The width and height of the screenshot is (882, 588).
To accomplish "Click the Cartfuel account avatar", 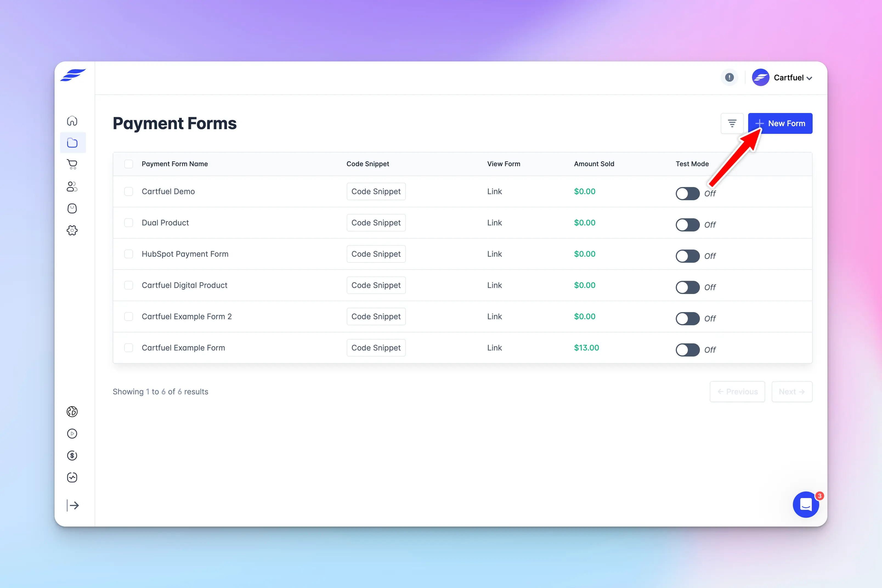I will 761,78.
